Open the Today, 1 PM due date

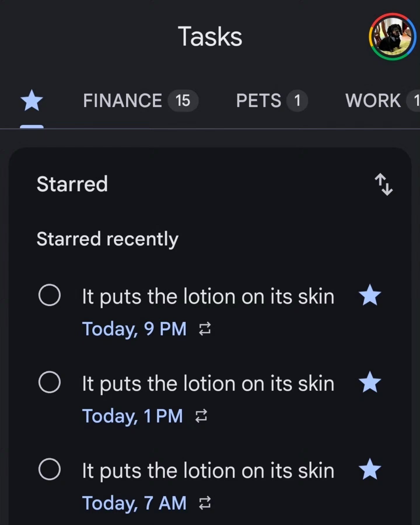click(x=132, y=416)
